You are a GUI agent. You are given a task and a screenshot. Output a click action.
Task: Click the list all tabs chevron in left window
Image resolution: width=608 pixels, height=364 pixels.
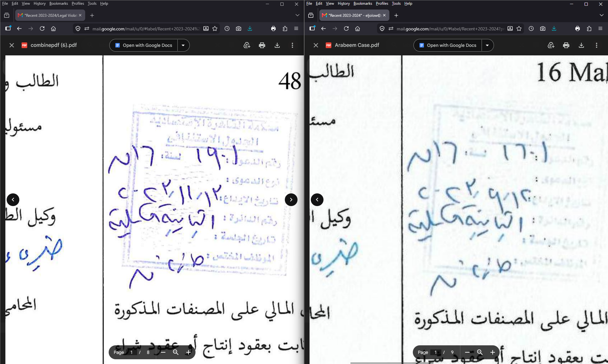coord(297,15)
